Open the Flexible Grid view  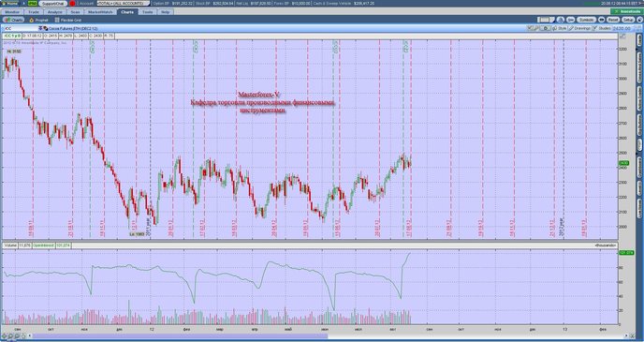68,20
